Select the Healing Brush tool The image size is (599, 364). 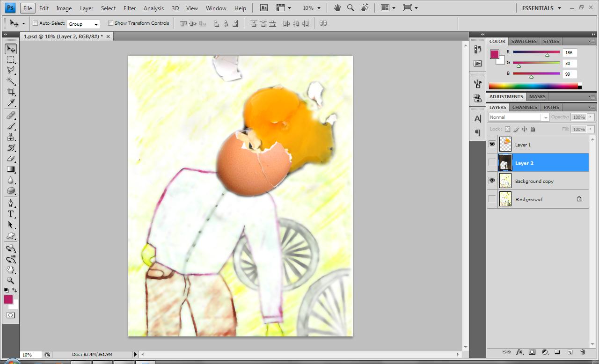pos(10,115)
